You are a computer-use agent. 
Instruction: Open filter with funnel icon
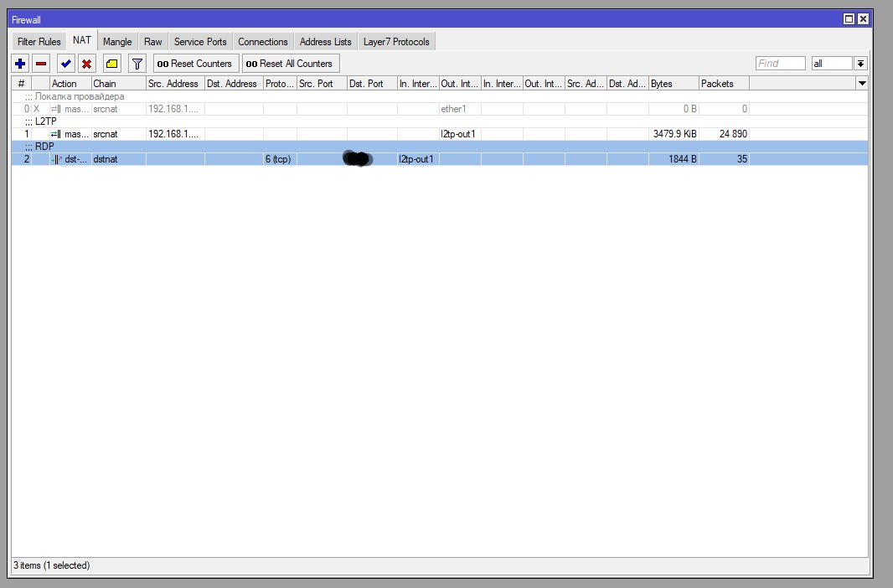[x=137, y=64]
